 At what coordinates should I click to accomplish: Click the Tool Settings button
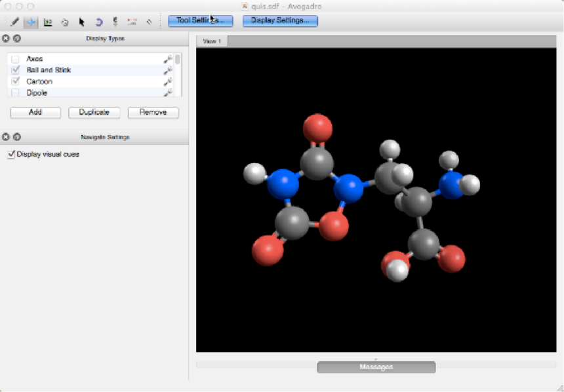point(200,21)
